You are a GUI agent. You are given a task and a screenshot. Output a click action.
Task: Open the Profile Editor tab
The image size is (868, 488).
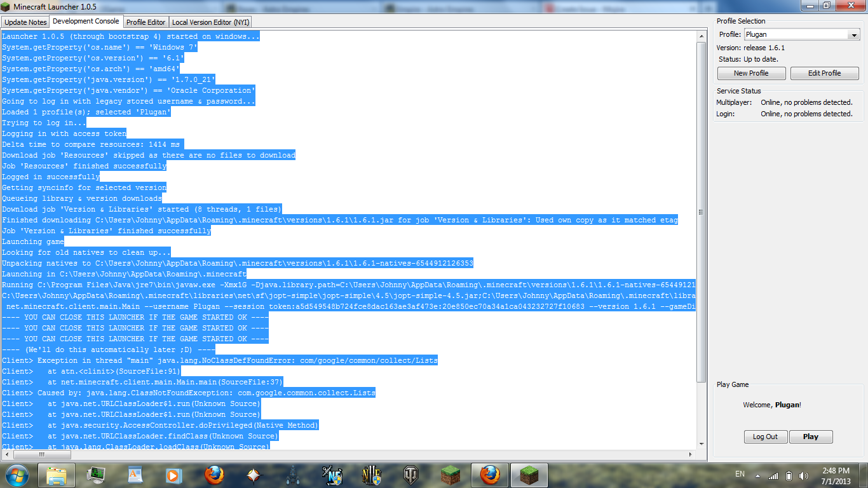click(146, 22)
